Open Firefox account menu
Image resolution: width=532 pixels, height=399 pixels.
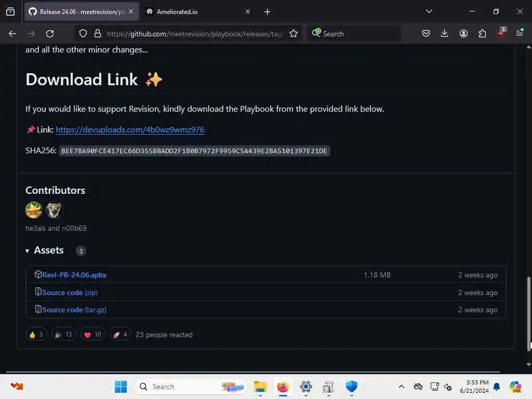[463, 34]
